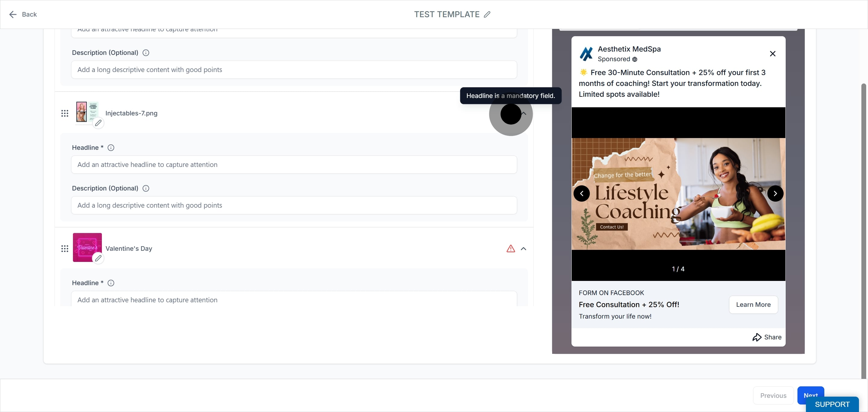Click the pencil icon beside TEST TEMPLATE title
Image resolution: width=868 pixels, height=412 pixels.
click(x=487, y=14)
